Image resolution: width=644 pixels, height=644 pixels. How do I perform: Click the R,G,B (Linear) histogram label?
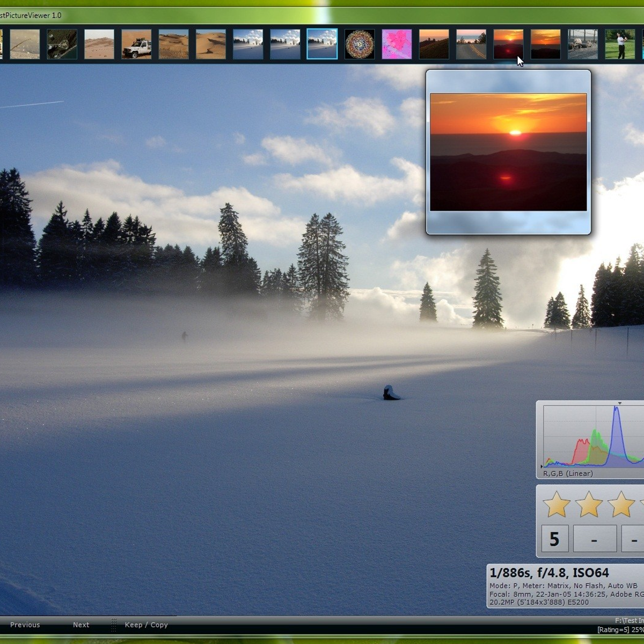tap(568, 473)
